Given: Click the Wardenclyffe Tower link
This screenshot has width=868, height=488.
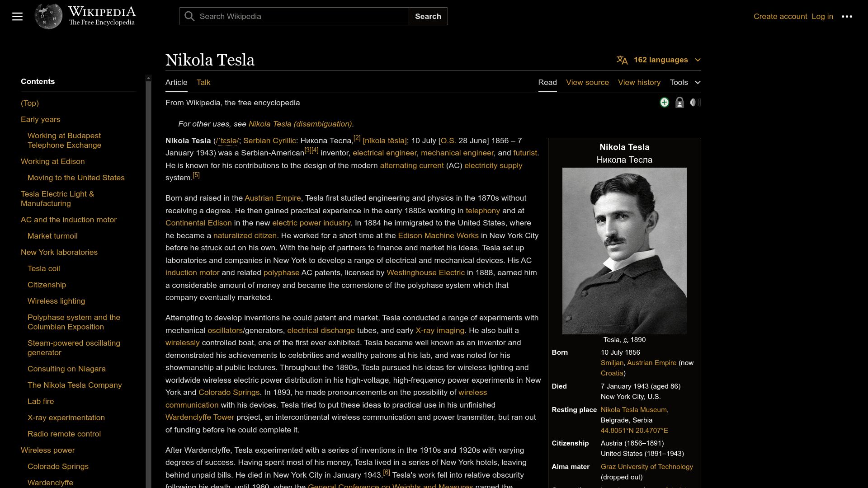Looking at the screenshot, I should 200,417.
